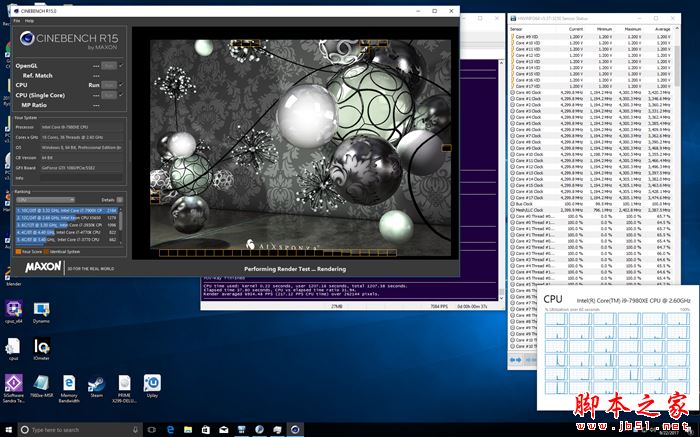Viewport: 700px width, 437px height.
Task: Open the Memory Bandwidth desktop file
Action: [x=69, y=387]
